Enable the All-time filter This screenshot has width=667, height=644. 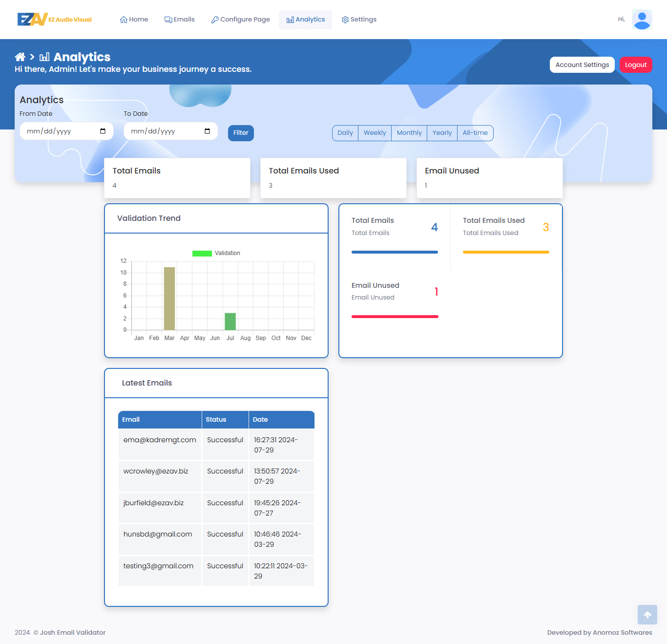point(475,133)
